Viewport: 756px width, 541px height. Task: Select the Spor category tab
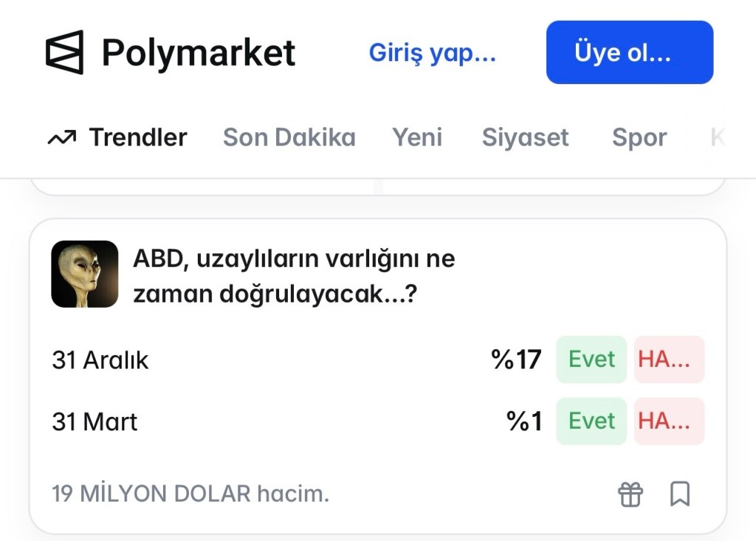pyautogui.click(x=639, y=137)
